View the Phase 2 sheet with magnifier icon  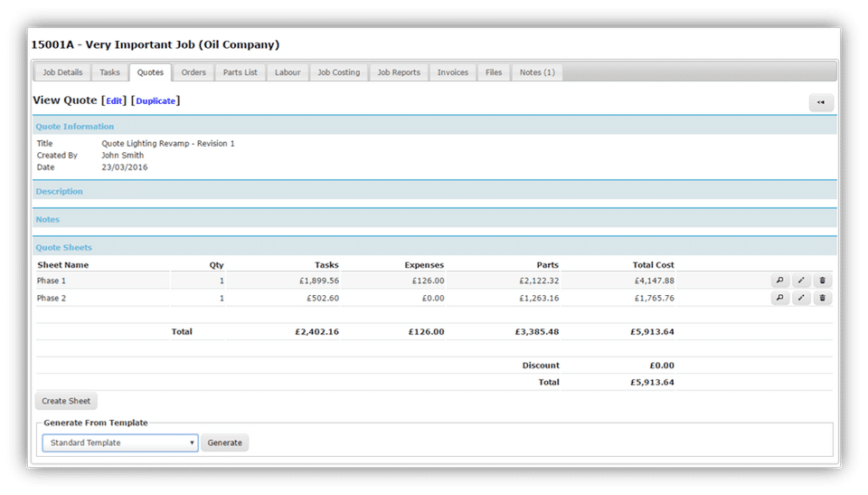(779, 298)
